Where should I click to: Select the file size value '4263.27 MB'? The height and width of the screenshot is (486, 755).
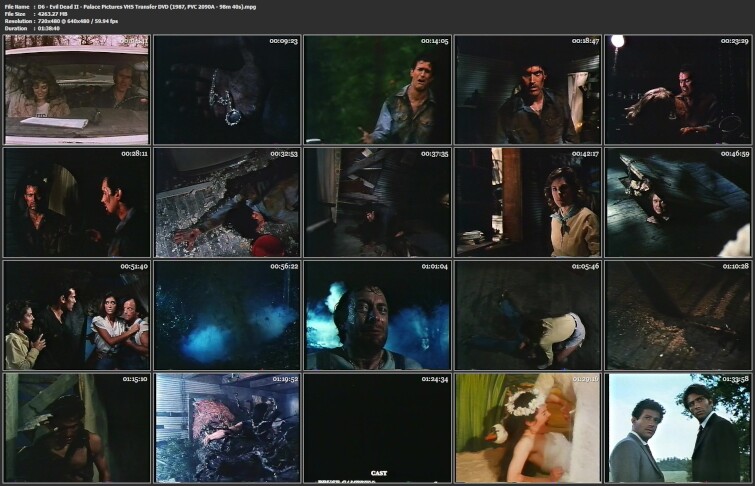(52, 14)
